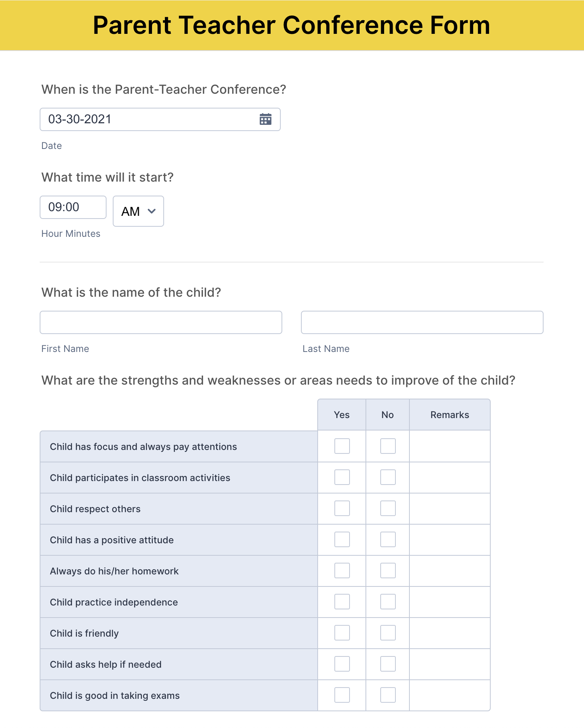This screenshot has width=584, height=728.
Task: Focus the child's Last Name field
Action: [x=422, y=322]
